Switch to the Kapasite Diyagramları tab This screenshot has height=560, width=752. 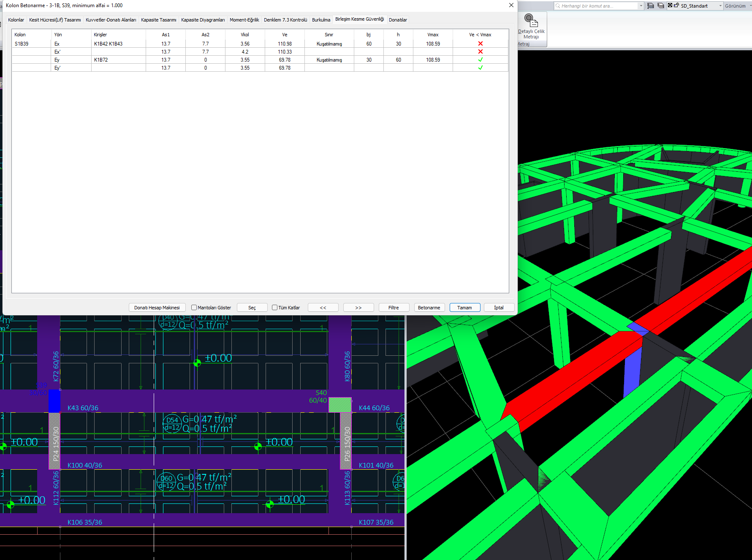(203, 20)
